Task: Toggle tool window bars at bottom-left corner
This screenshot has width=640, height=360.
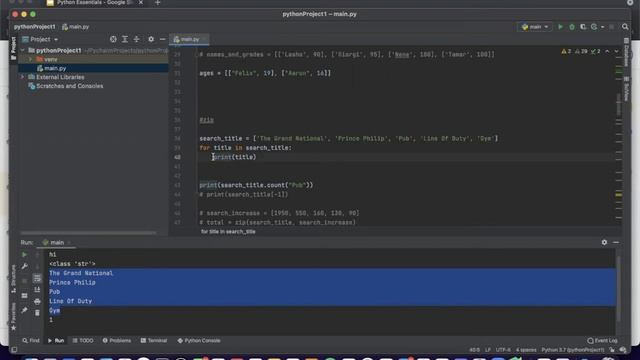Action: [14, 350]
